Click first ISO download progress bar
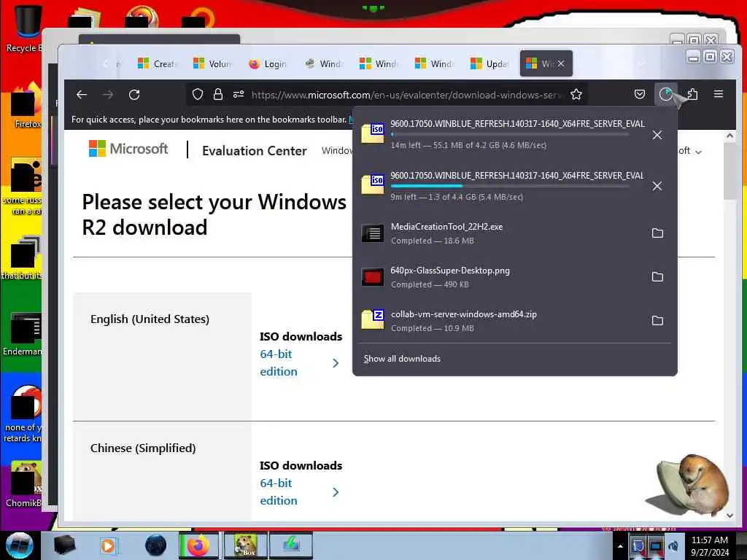The height and width of the screenshot is (560, 747). (510, 135)
